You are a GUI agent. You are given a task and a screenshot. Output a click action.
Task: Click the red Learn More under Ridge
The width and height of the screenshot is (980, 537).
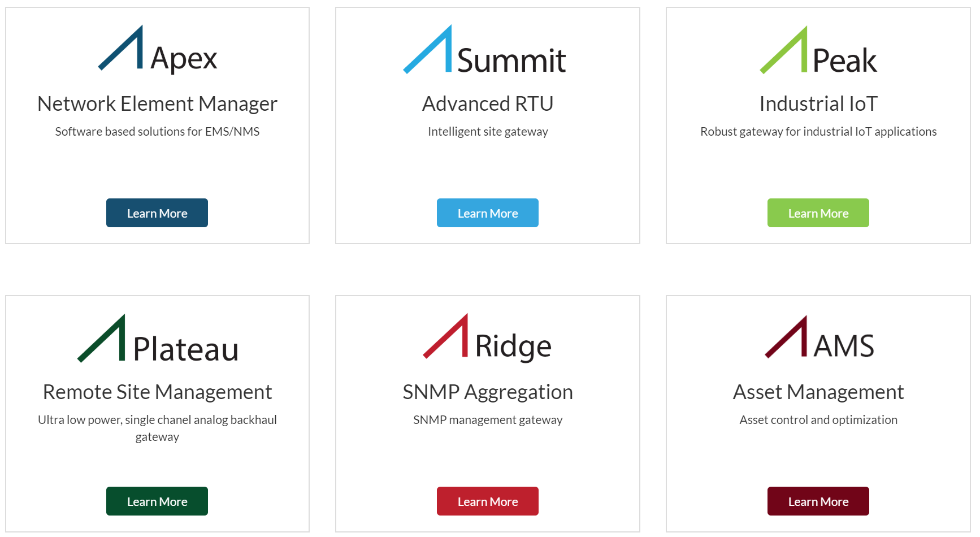488,501
